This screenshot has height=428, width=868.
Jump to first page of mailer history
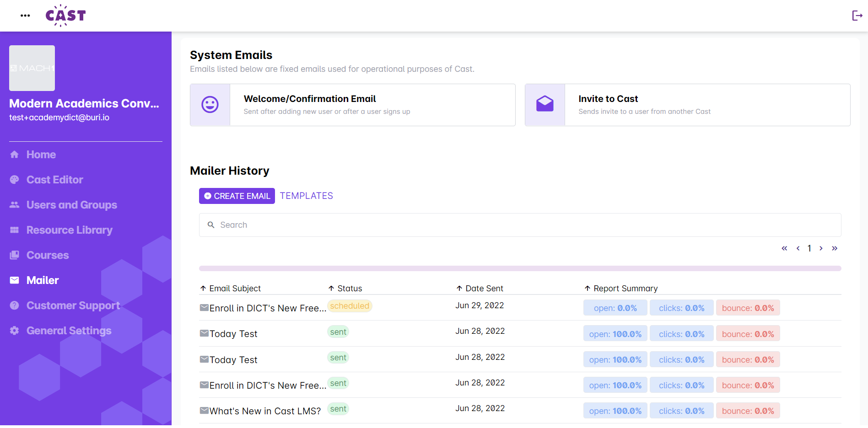click(784, 248)
